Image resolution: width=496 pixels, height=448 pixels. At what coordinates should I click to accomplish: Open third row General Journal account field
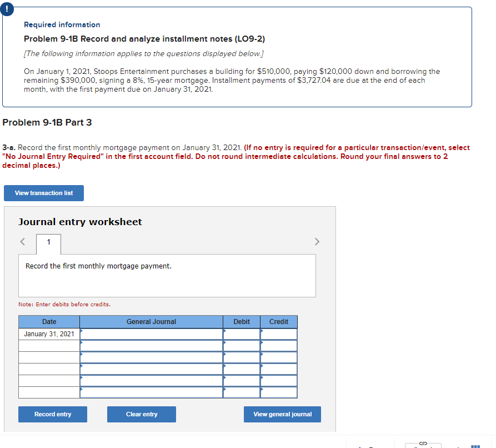coord(151,357)
